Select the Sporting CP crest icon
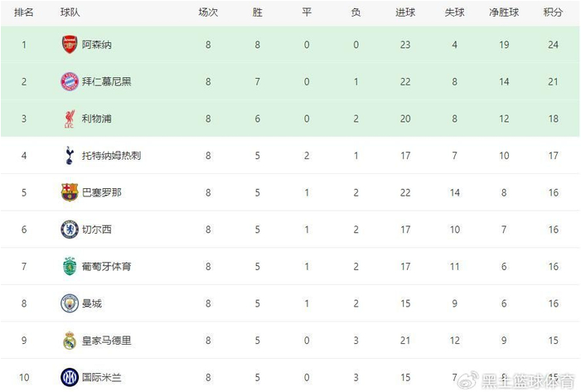 (x=70, y=266)
